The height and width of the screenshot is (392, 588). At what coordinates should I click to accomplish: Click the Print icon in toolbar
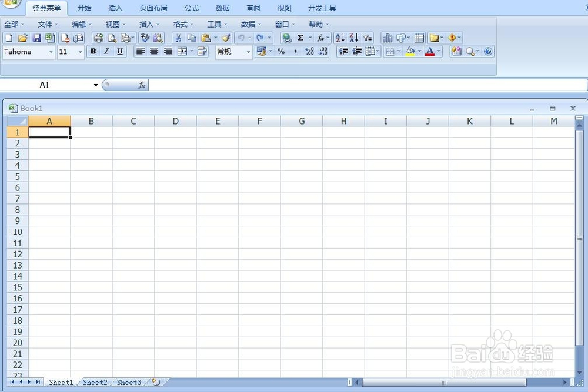[99, 38]
